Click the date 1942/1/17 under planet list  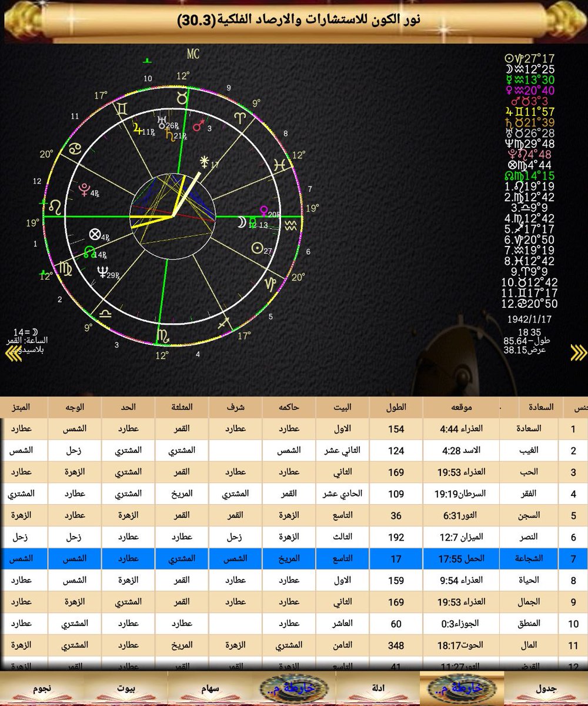coord(529,319)
